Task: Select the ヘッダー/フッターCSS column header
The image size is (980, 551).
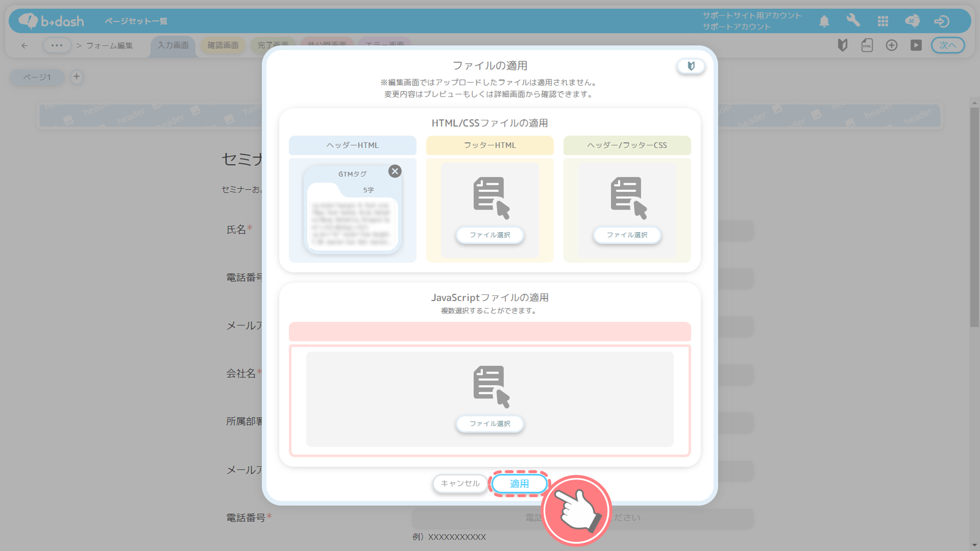Action: click(x=627, y=145)
